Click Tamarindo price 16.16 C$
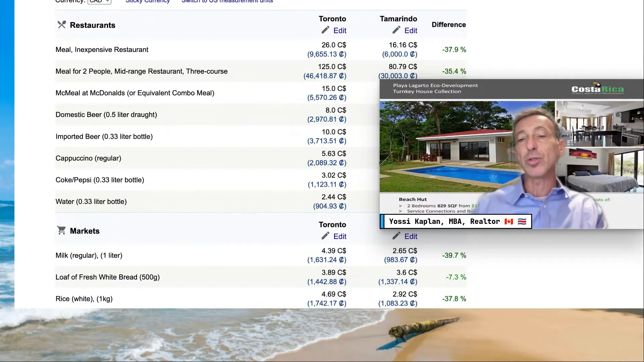Image resolution: width=644 pixels, height=362 pixels. coord(403,45)
